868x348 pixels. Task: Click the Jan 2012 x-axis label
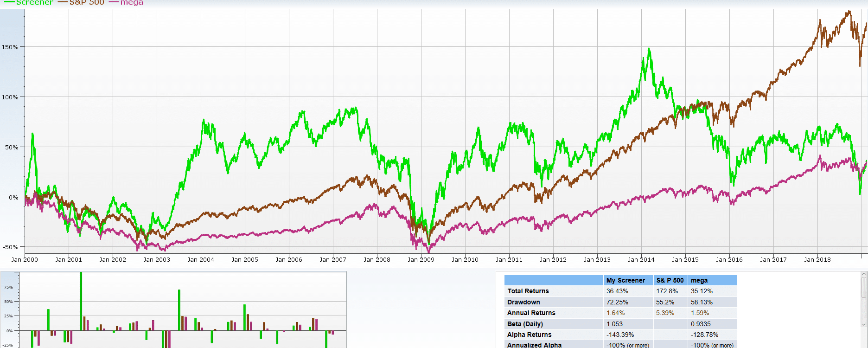click(x=553, y=259)
